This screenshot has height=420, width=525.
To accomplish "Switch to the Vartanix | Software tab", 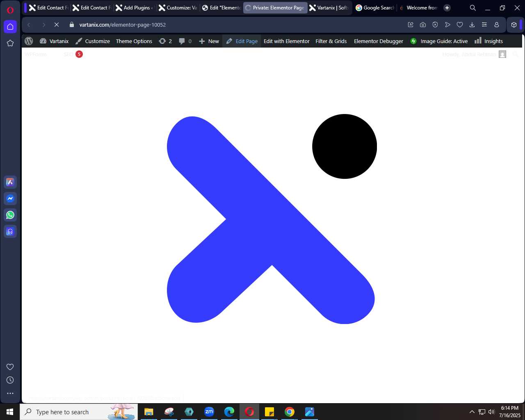I will click(x=329, y=8).
